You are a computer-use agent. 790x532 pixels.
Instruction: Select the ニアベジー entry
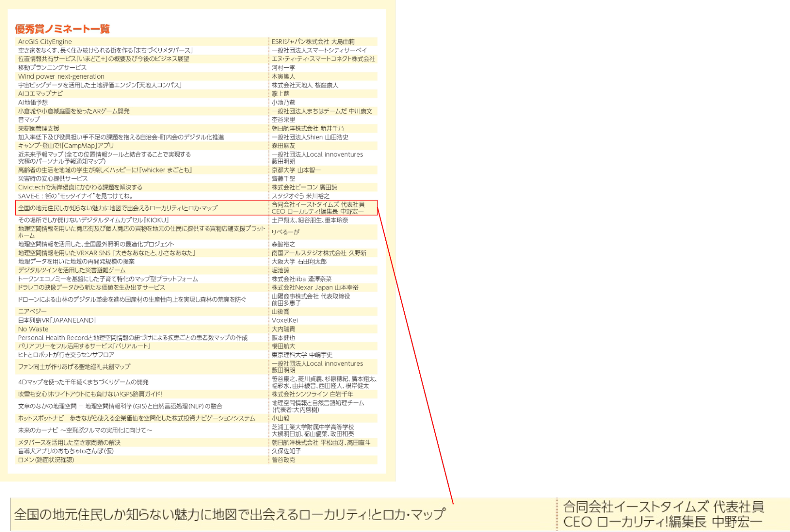click(32, 311)
